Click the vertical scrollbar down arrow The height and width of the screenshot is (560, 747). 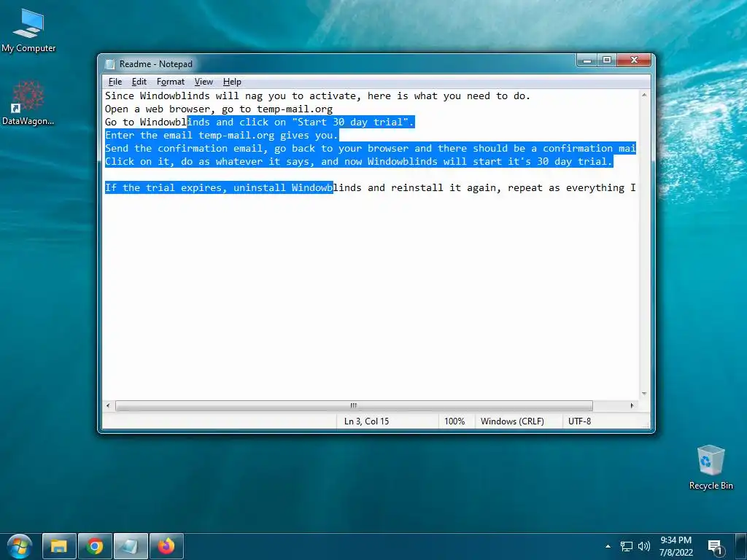[x=644, y=394]
